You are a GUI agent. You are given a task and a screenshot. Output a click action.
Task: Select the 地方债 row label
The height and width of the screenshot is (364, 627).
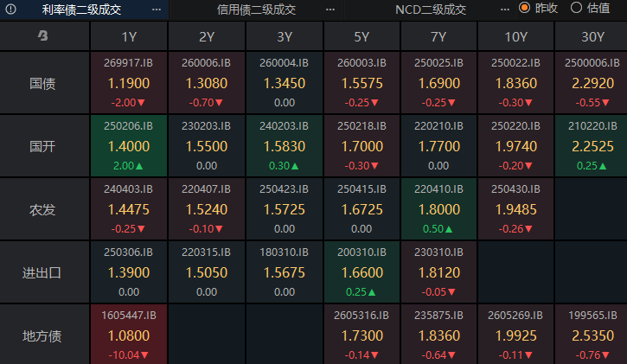(42, 335)
